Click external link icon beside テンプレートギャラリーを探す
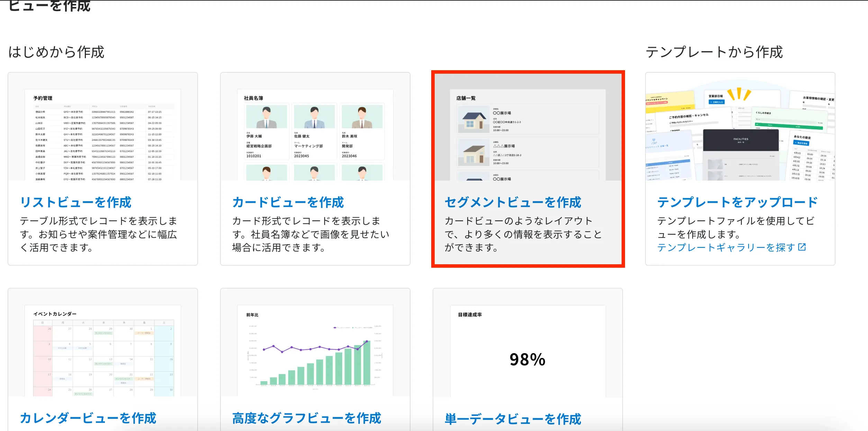The width and height of the screenshot is (868, 431). (x=802, y=247)
